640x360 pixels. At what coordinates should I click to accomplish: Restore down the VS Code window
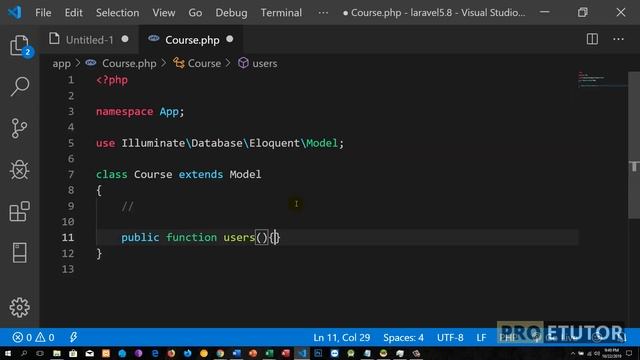582,12
